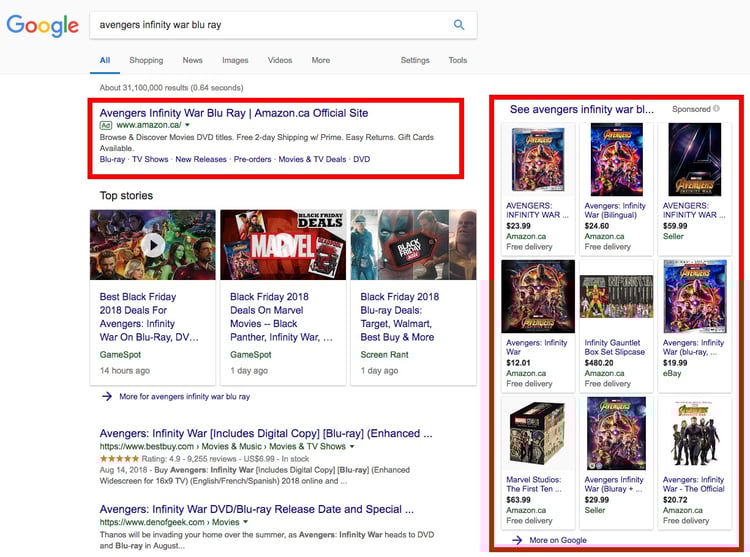Click the blue search magnifier icon

click(459, 25)
